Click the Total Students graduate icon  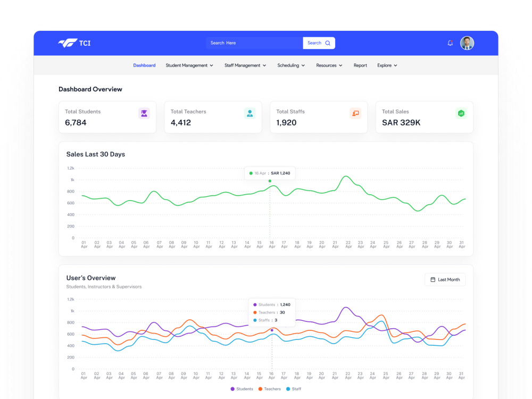click(144, 113)
